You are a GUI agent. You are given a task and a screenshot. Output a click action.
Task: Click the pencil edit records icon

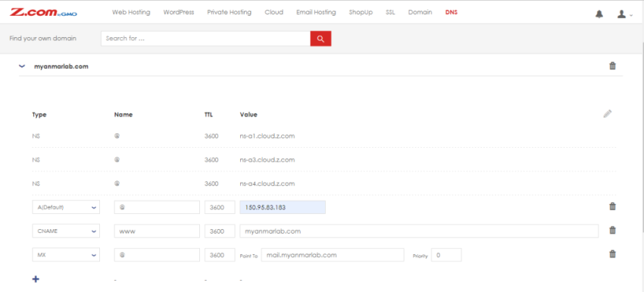click(608, 114)
